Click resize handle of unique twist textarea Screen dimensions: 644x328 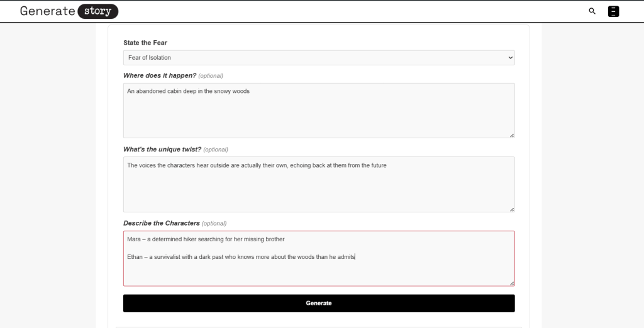click(511, 209)
